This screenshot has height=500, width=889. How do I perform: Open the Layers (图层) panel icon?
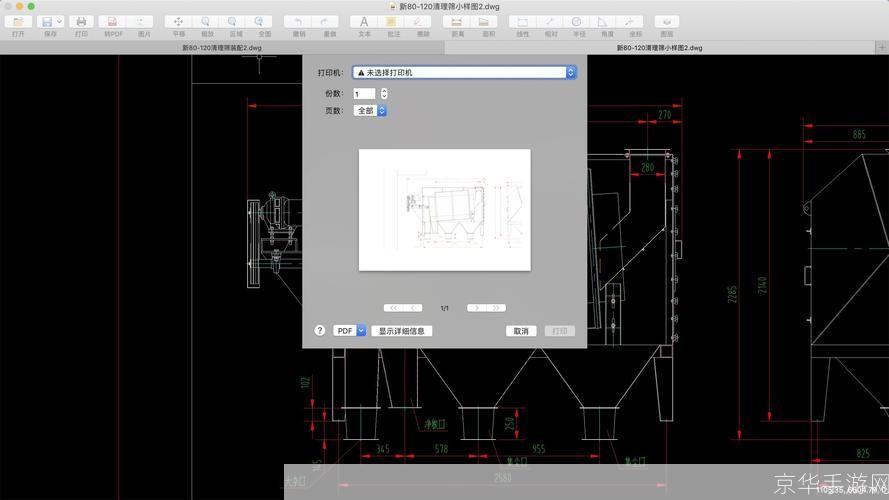[667, 22]
